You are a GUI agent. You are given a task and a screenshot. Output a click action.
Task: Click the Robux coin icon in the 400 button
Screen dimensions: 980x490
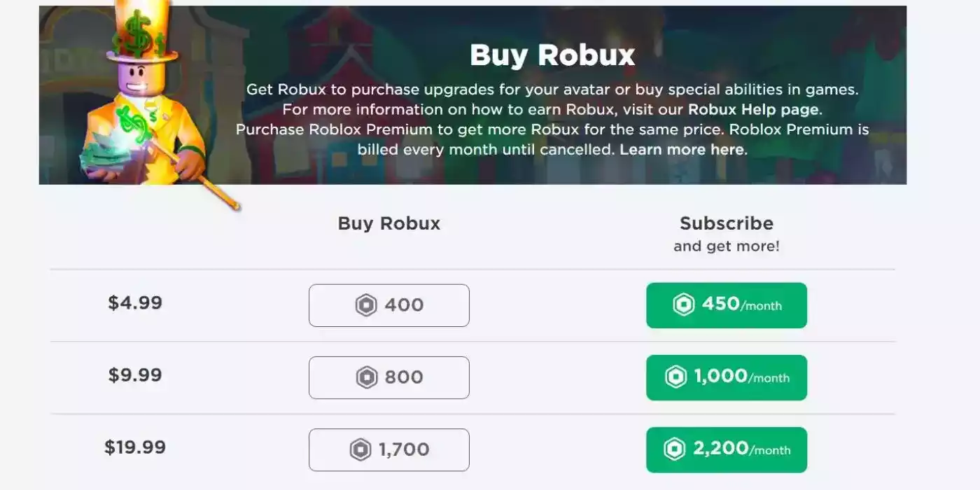(x=365, y=305)
